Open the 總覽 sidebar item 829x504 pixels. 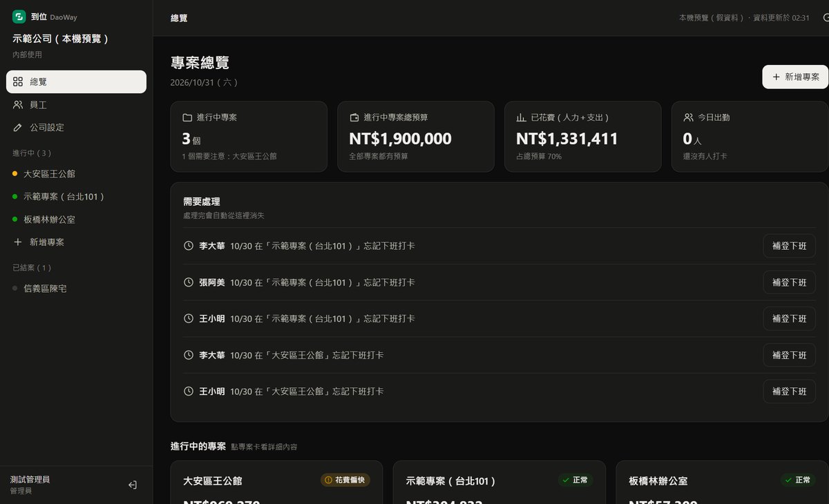point(76,81)
